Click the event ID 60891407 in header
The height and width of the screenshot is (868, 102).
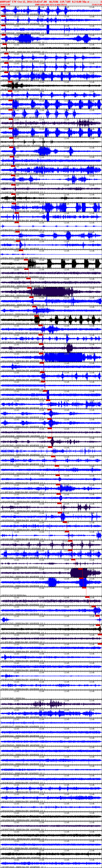6,2
